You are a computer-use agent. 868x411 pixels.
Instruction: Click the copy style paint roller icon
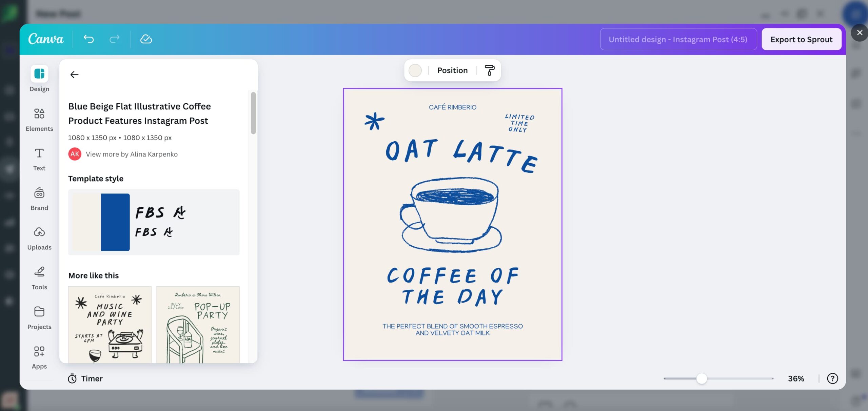(489, 70)
